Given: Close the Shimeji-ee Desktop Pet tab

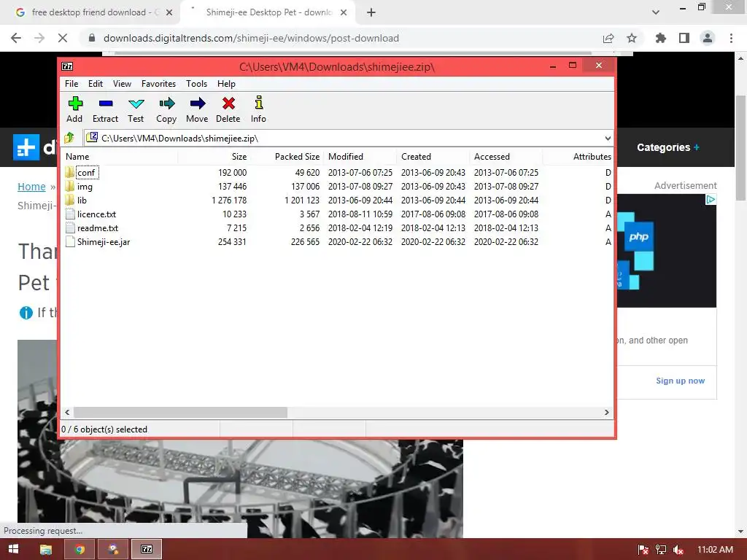Looking at the screenshot, I should pos(344,12).
